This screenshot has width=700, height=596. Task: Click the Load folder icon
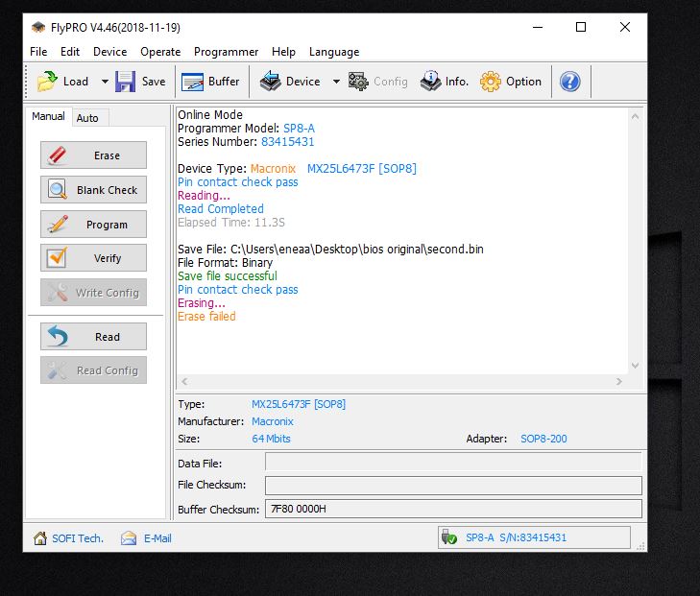pos(47,82)
